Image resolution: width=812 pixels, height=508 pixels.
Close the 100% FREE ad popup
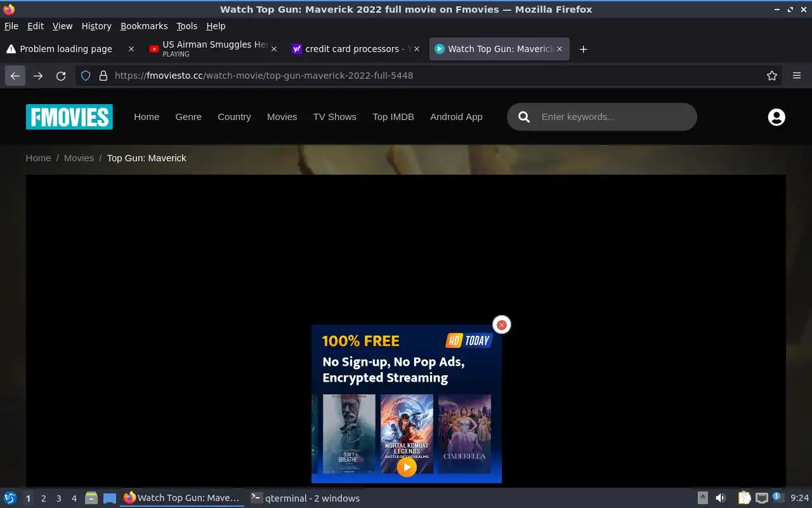tap(502, 324)
